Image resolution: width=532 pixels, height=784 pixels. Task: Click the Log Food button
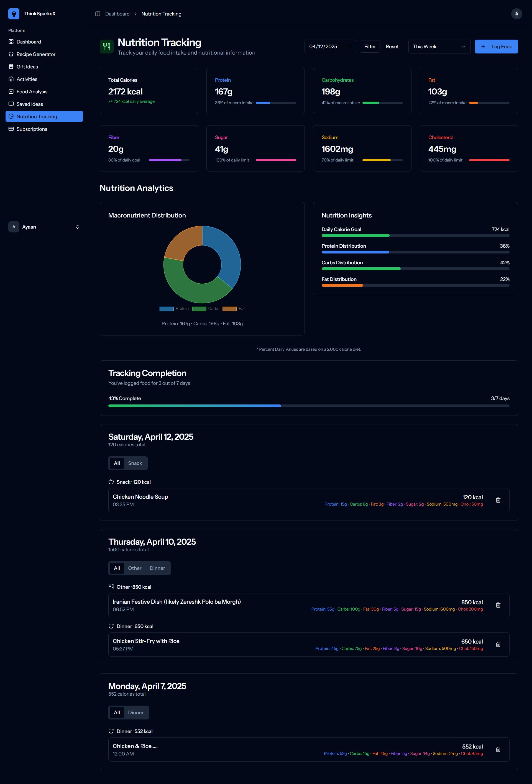pos(496,47)
